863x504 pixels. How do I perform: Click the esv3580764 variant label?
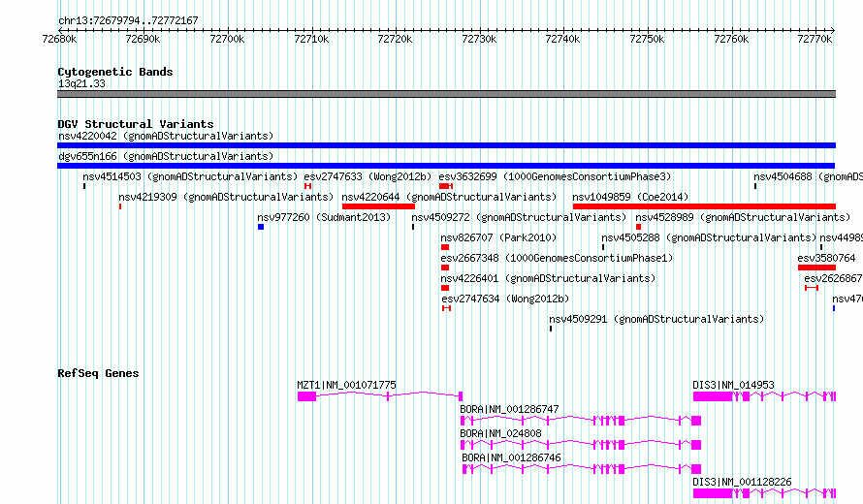tap(827, 258)
